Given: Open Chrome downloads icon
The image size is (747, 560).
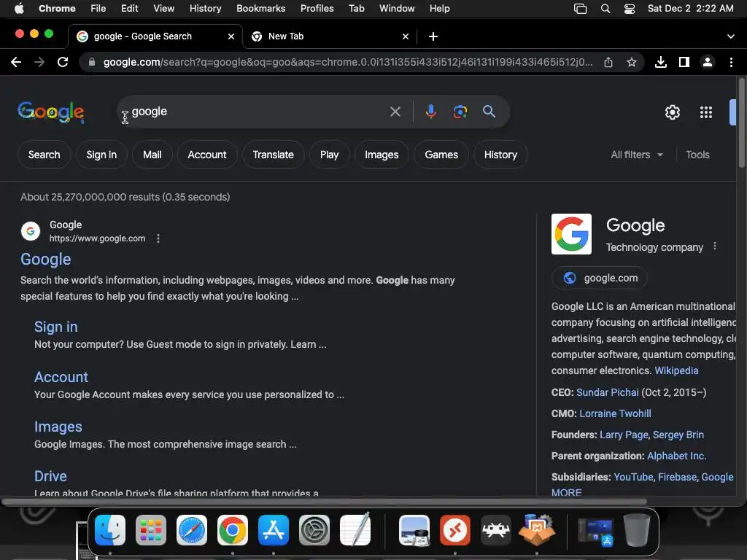Looking at the screenshot, I should coord(661,62).
